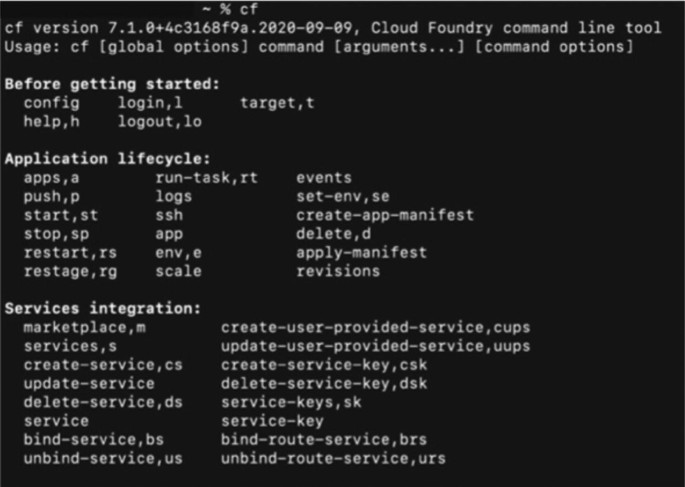Click the 'unbind-route-service,urs' command text
The height and width of the screenshot is (487, 685).
(333, 459)
